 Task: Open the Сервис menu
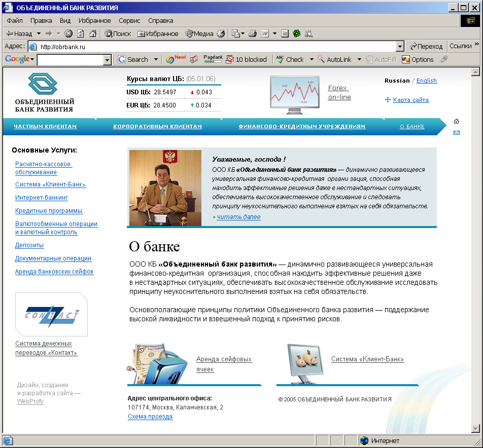pos(129,21)
